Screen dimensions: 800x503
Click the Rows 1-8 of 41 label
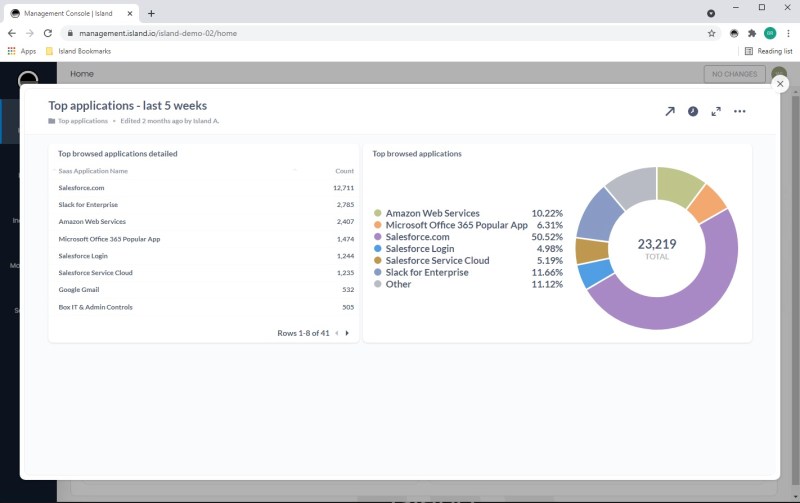click(x=303, y=333)
